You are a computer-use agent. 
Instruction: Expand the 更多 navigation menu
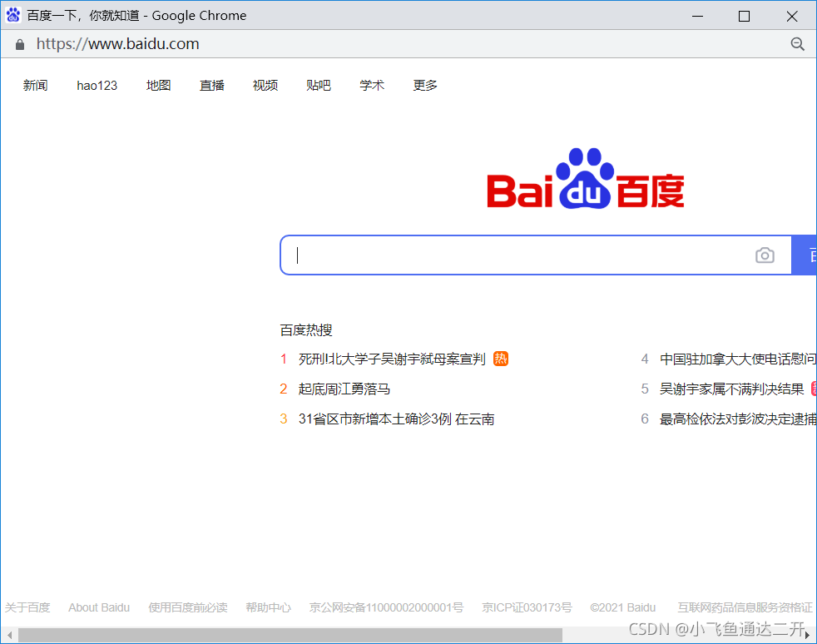[x=425, y=85]
